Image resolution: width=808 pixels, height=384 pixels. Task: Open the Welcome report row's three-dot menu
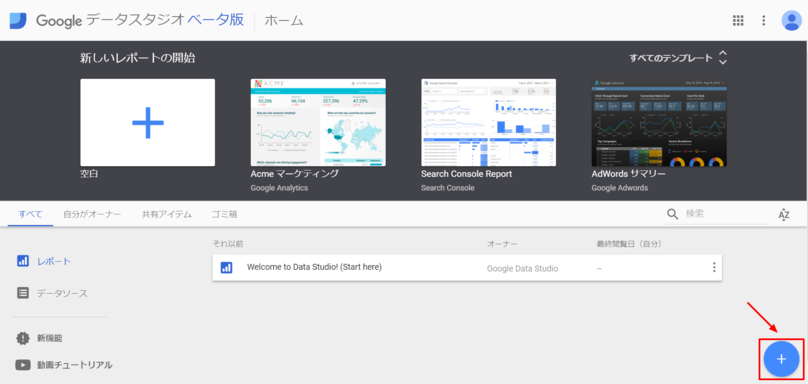point(714,268)
